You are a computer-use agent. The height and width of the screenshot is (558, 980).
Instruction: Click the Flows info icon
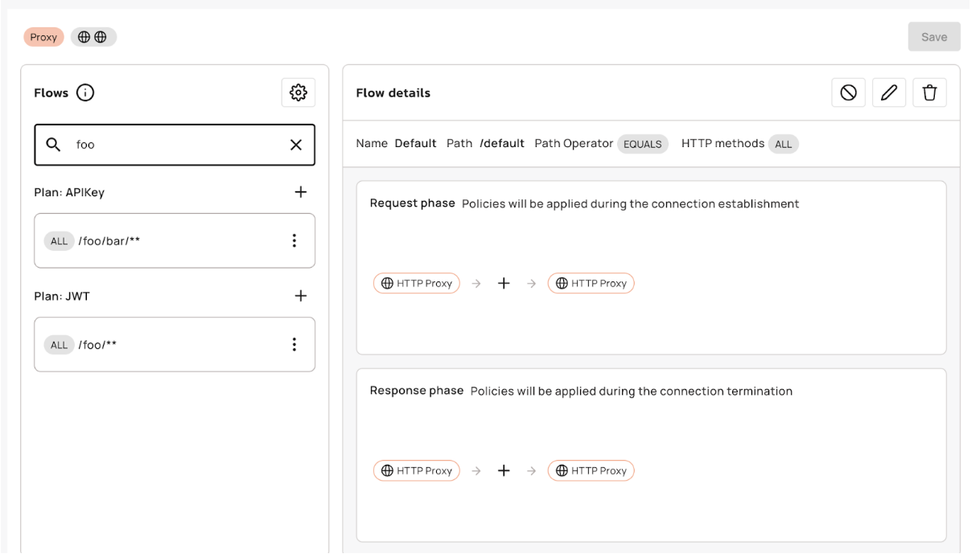(x=85, y=93)
